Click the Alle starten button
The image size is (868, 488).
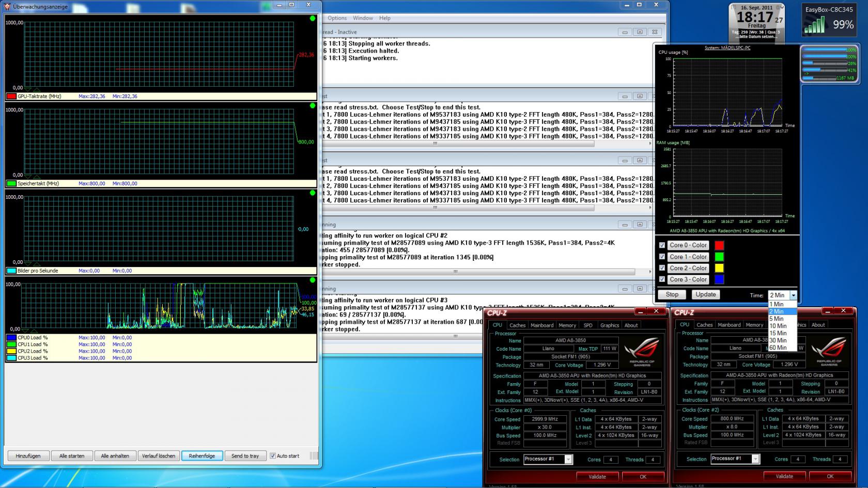72,456
